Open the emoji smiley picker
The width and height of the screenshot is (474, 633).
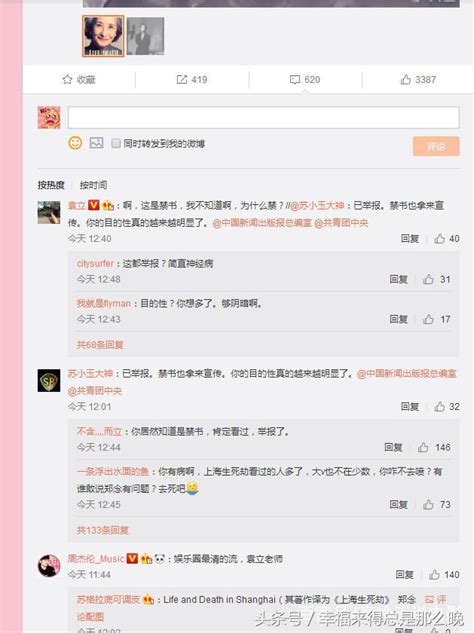pos(75,143)
